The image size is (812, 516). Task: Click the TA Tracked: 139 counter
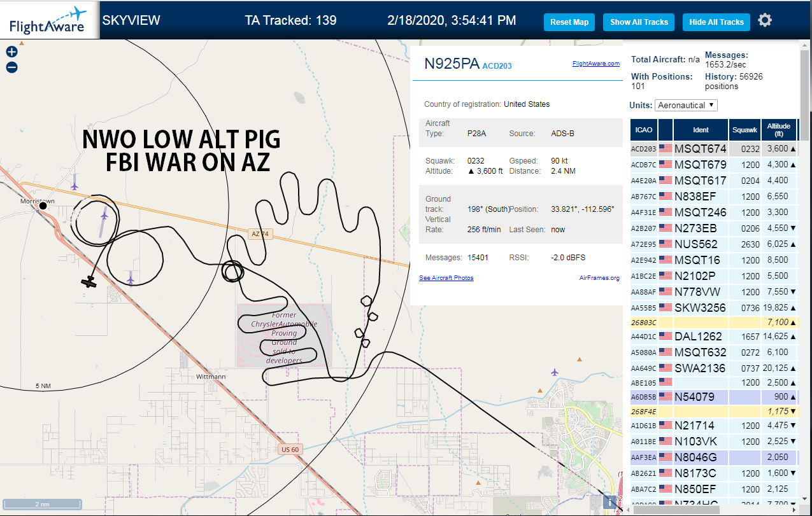click(x=290, y=21)
